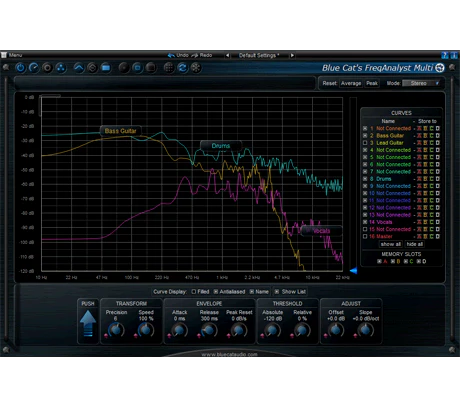This screenshot has height=416, width=460.
Task: Click the Peak reset button
Action: coord(372,83)
